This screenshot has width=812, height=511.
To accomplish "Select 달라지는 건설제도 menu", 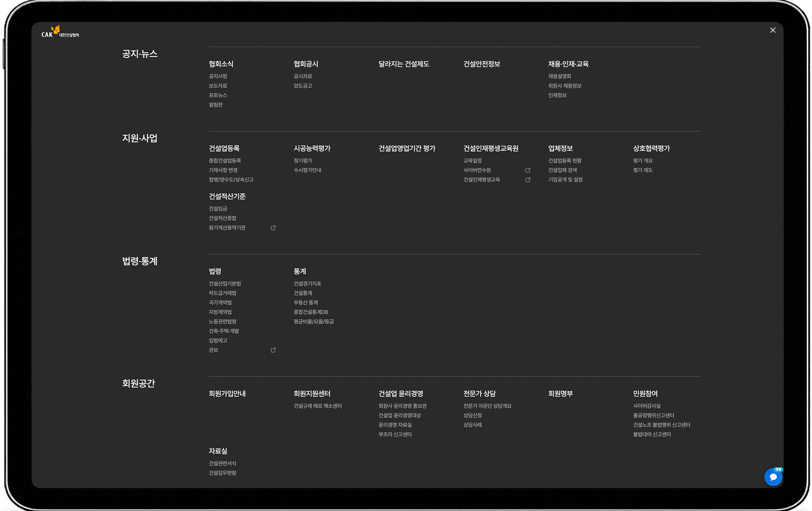I will 404,64.
